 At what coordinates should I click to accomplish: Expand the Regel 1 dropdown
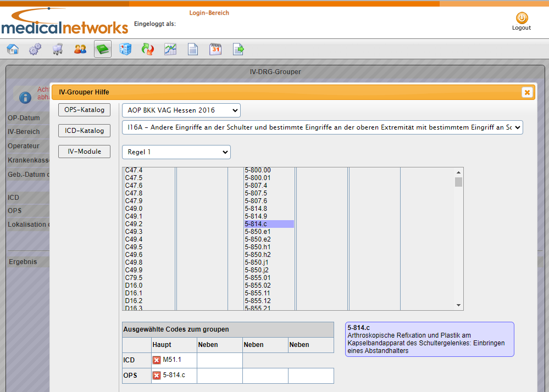click(176, 152)
